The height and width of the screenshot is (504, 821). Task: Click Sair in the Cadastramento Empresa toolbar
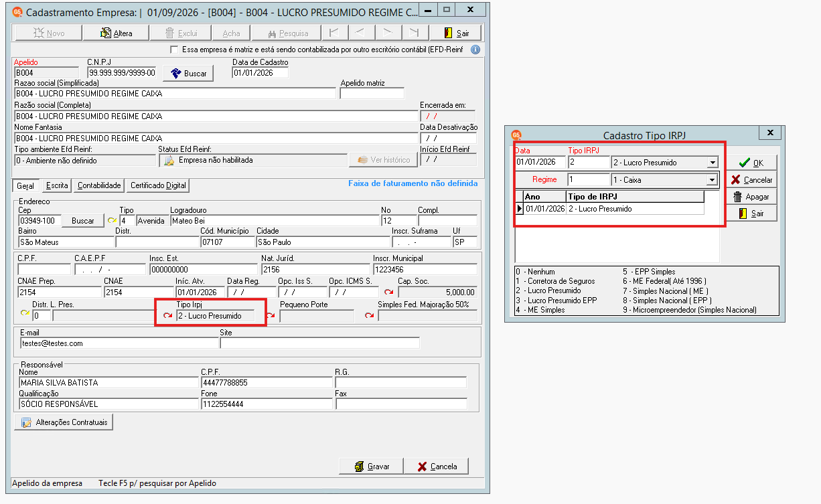coord(457,33)
